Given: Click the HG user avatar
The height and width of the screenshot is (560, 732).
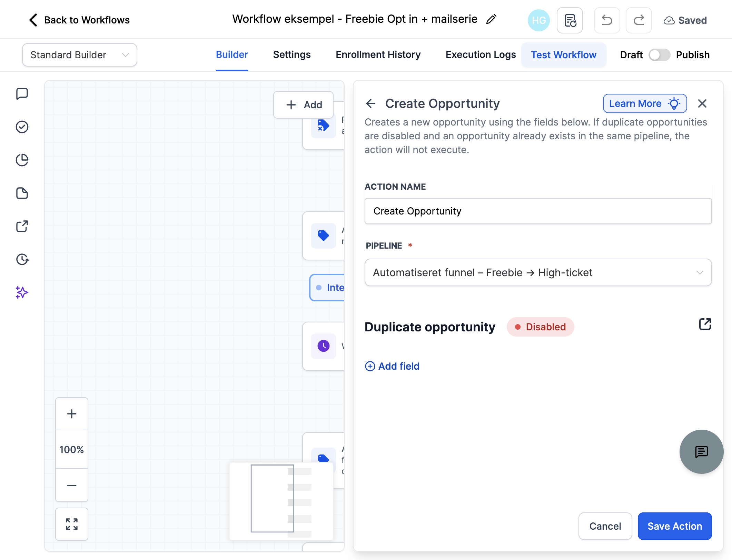Looking at the screenshot, I should (538, 20).
